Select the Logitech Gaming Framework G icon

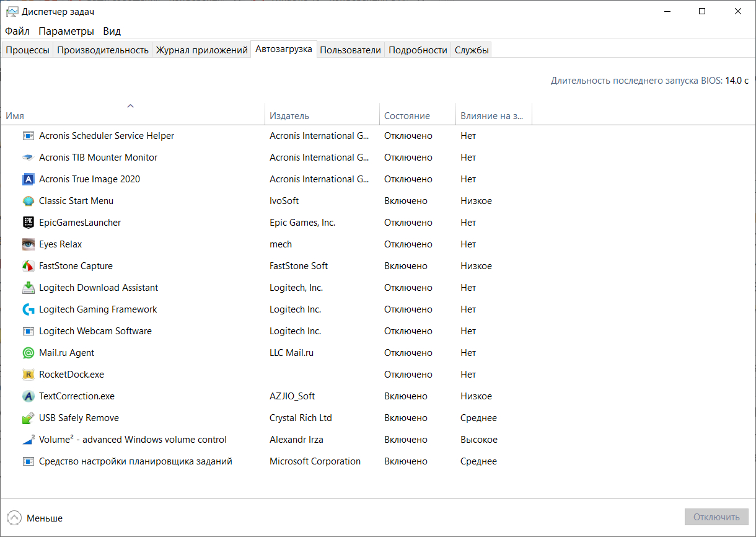click(x=28, y=309)
